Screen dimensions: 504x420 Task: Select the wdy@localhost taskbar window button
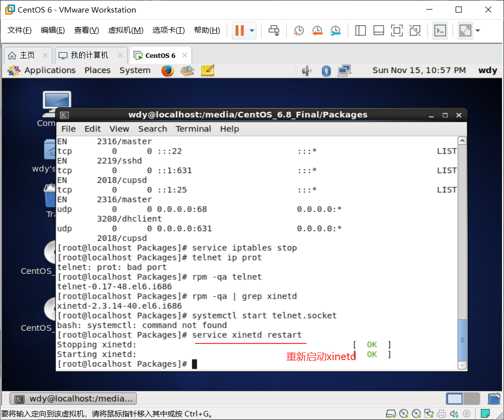pos(74,398)
